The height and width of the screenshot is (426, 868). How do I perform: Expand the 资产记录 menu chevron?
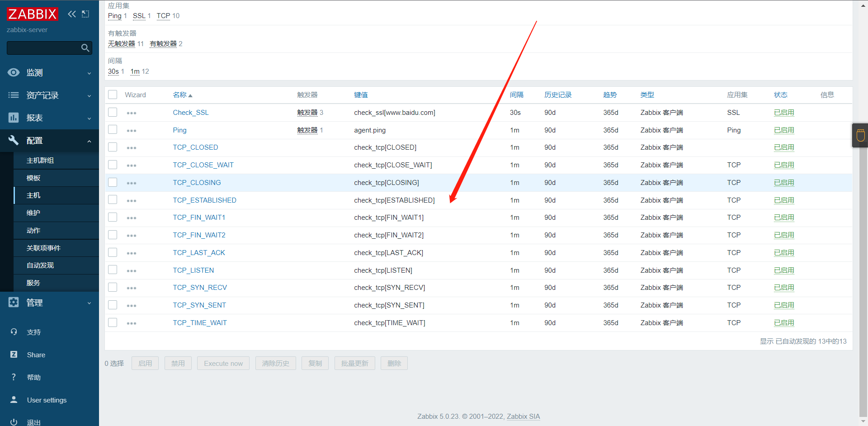coord(89,96)
